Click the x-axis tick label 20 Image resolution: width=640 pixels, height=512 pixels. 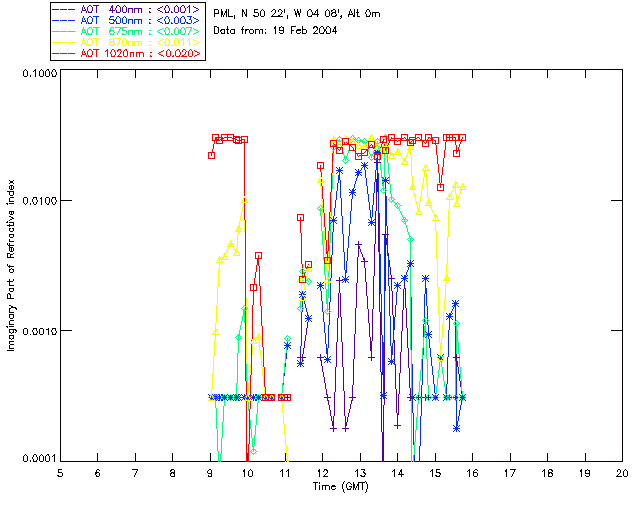click(622, 473)
